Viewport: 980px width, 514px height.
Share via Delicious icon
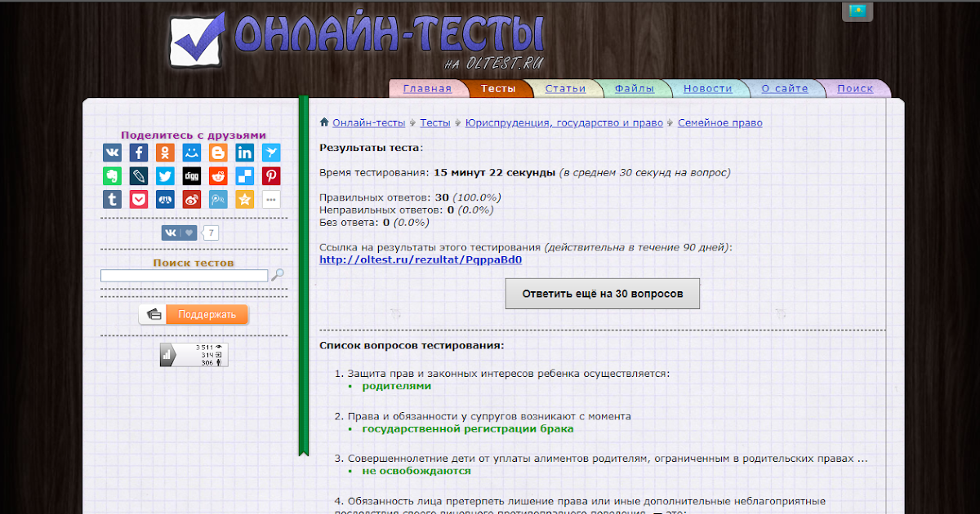(245, 176)
